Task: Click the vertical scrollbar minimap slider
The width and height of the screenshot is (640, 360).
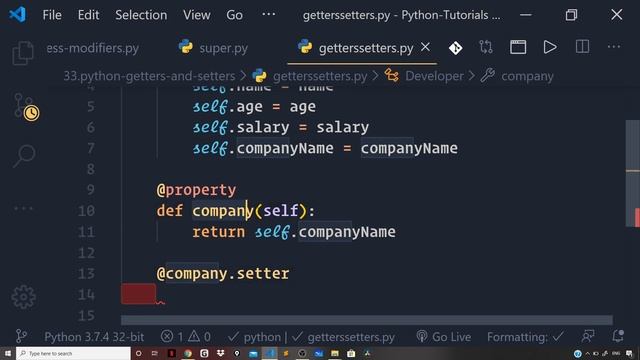Action: [x=633, y=173]
